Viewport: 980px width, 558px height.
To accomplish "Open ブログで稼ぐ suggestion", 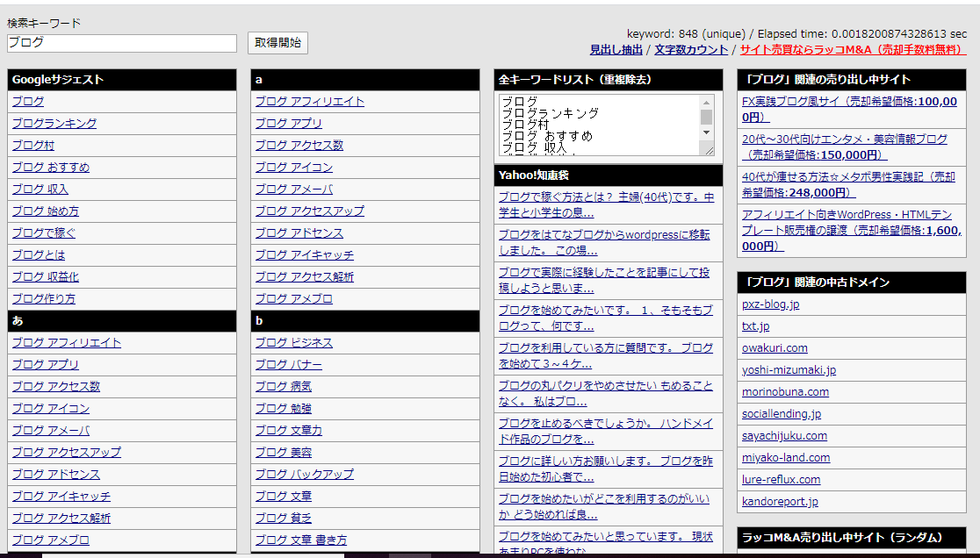I will (44, 232).
